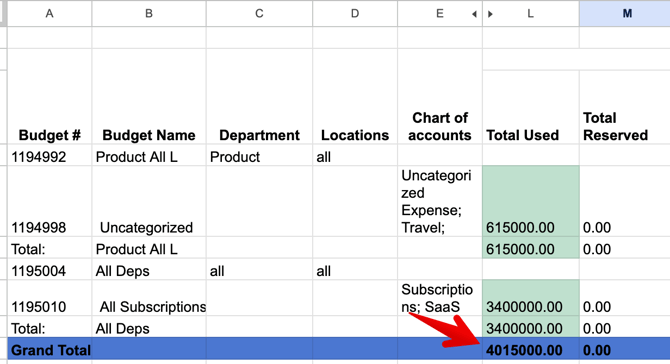
Task: Select the Total Used header cell
Action: pos(531,107)
